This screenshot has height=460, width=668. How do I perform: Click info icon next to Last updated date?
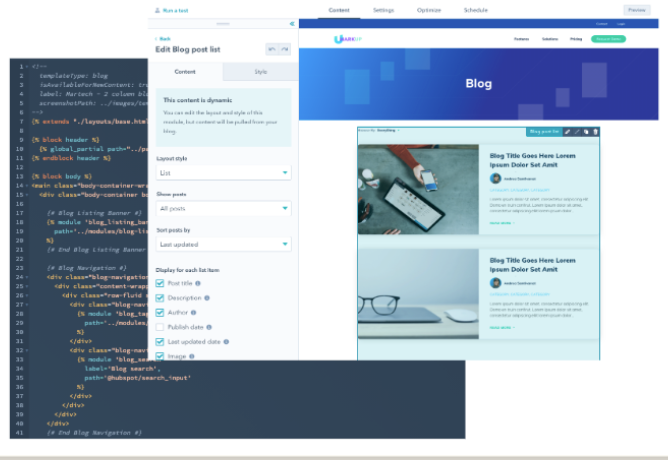pos(226,342)
